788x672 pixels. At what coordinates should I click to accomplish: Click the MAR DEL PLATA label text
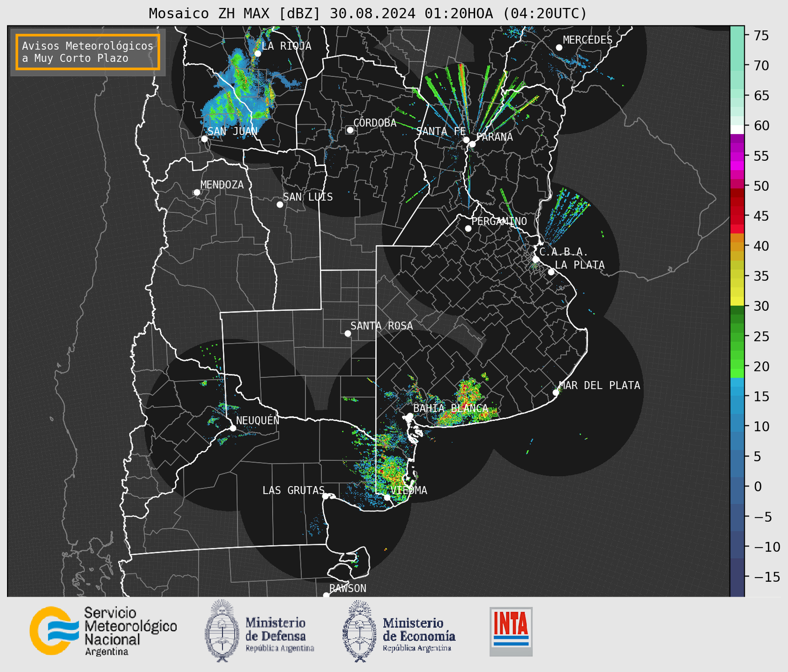[599, 386]
